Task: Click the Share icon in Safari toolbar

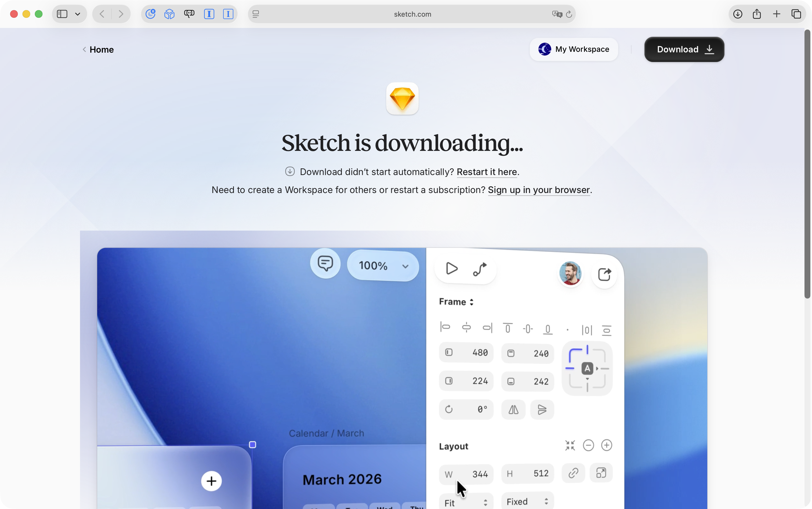Action: [757, 14]
